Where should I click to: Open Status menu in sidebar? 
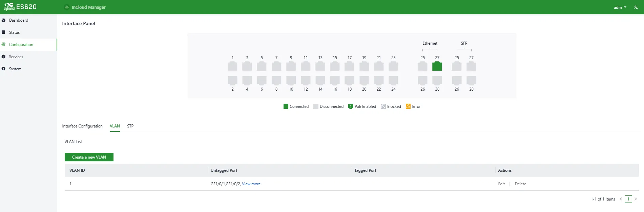pos(28,32)
